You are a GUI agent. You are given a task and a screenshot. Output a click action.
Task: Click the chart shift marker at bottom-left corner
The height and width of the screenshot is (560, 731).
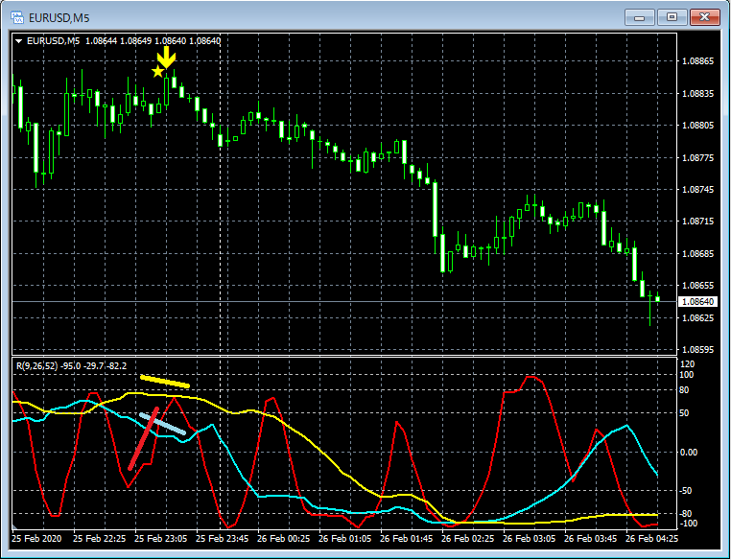(14, 527)
